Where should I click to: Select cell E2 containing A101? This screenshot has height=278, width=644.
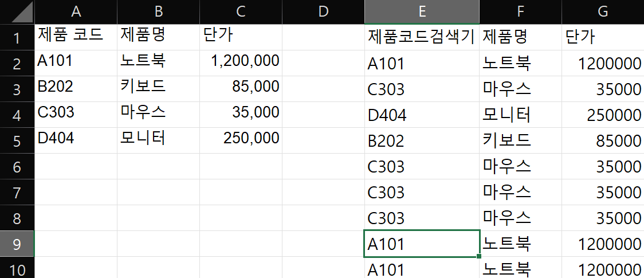coord(422,63)
